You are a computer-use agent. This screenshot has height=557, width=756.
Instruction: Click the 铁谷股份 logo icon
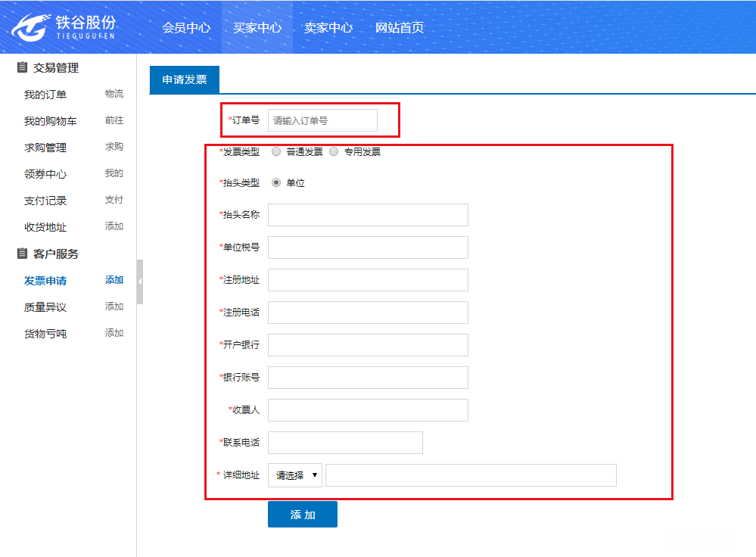30,27
